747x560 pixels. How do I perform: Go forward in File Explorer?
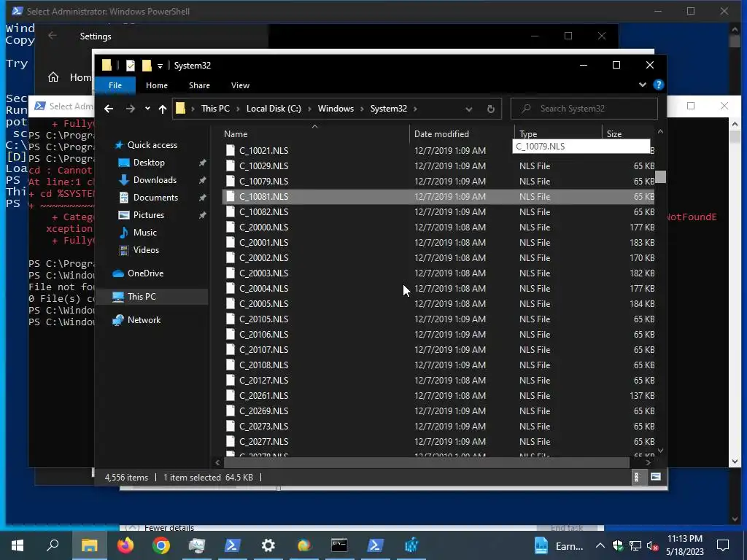click(x=130, y=109)
